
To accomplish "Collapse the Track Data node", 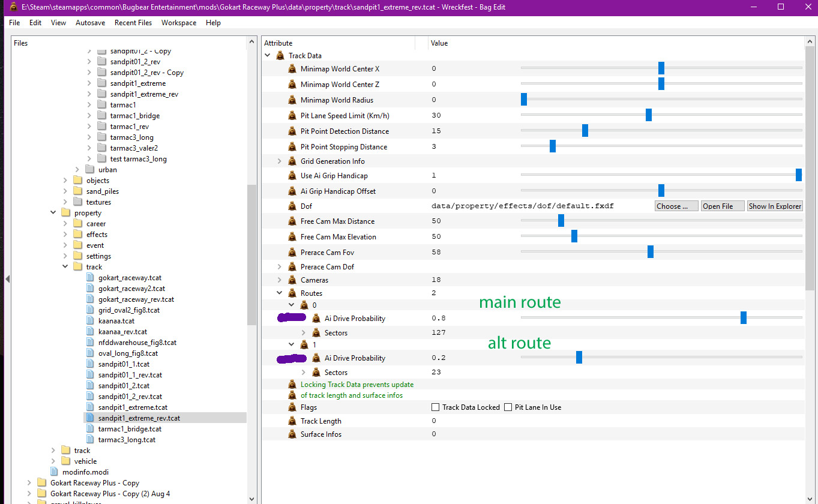I will 267,56.
